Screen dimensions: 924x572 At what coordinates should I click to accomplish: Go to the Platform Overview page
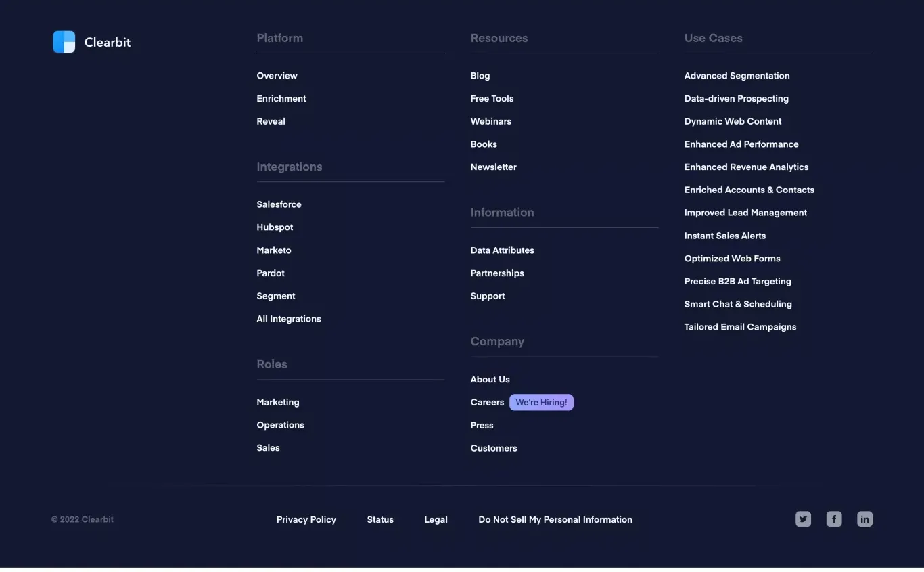coord(277,76)
